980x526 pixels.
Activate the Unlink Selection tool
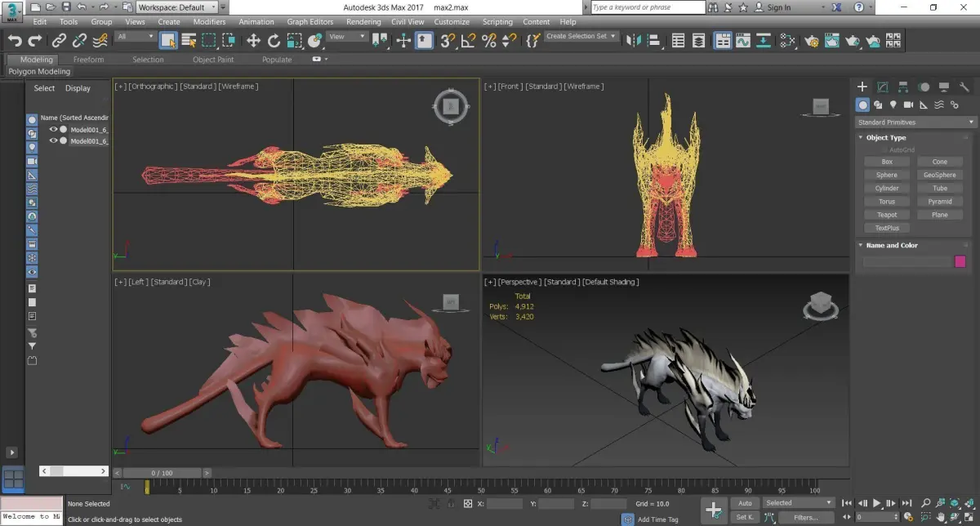[79, 40]
